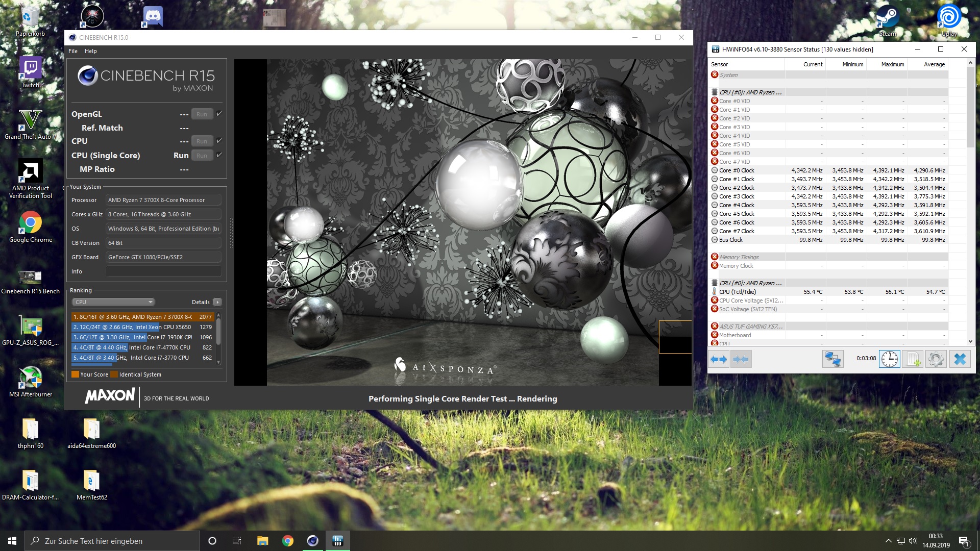Open notification action center icon
This screenshot has width=980, height=551.
pos(963,541)
